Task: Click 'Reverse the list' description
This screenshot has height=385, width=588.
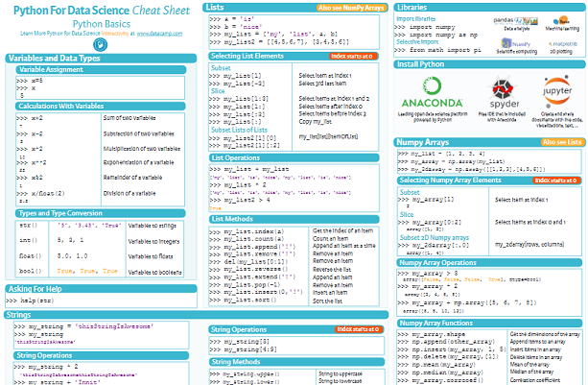Action: pyautogui.click(x=332, y=270)
